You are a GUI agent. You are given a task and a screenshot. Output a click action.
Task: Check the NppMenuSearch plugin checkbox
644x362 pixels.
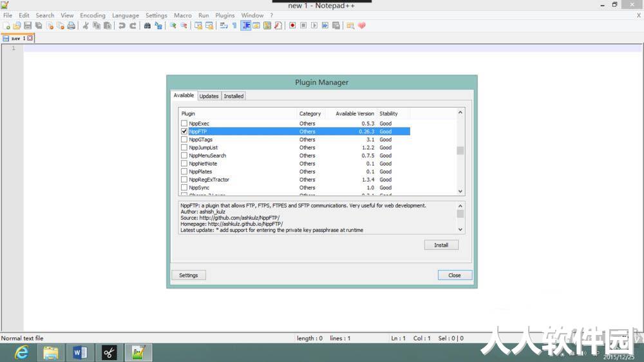coord(184,155)
